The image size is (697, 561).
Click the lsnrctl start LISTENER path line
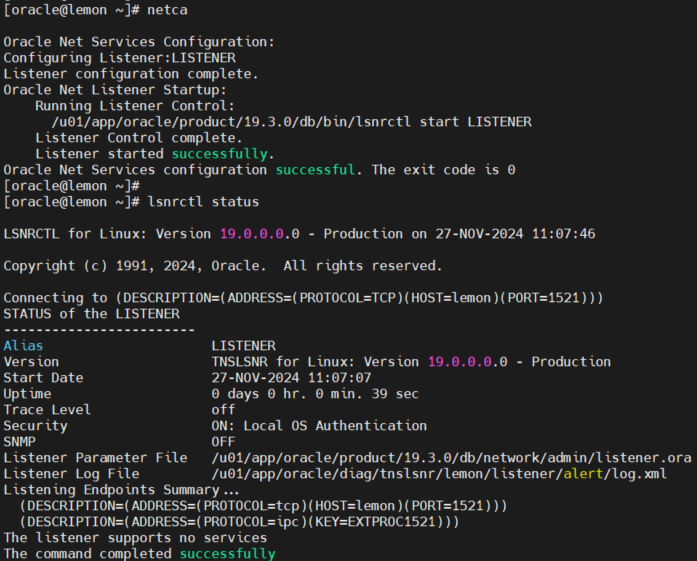292,122
